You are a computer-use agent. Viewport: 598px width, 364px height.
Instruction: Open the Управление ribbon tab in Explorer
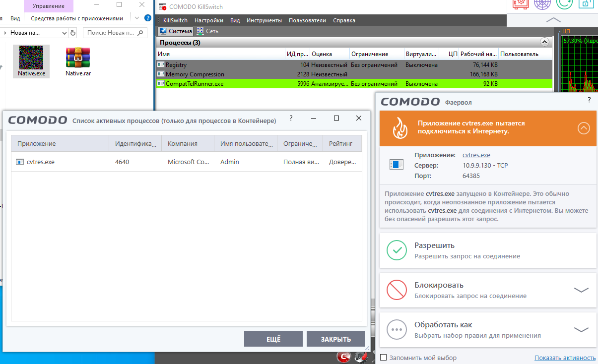coord(49,6)
